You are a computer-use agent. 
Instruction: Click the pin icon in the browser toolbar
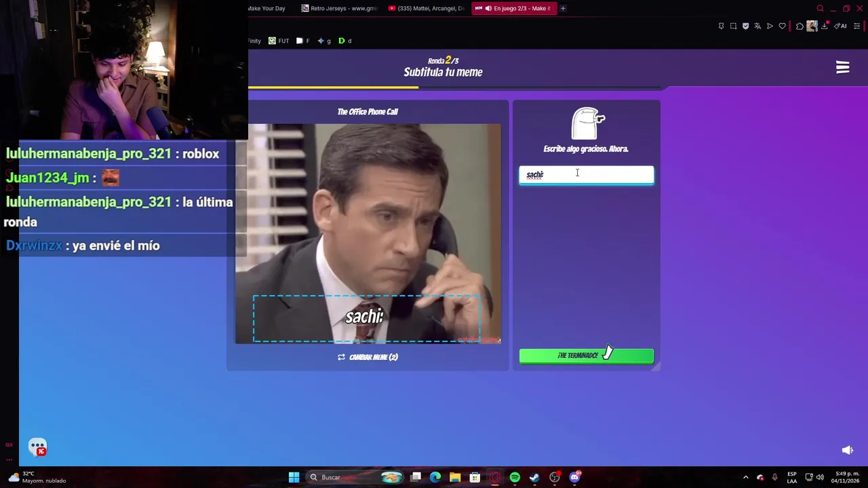pos(721,26)
